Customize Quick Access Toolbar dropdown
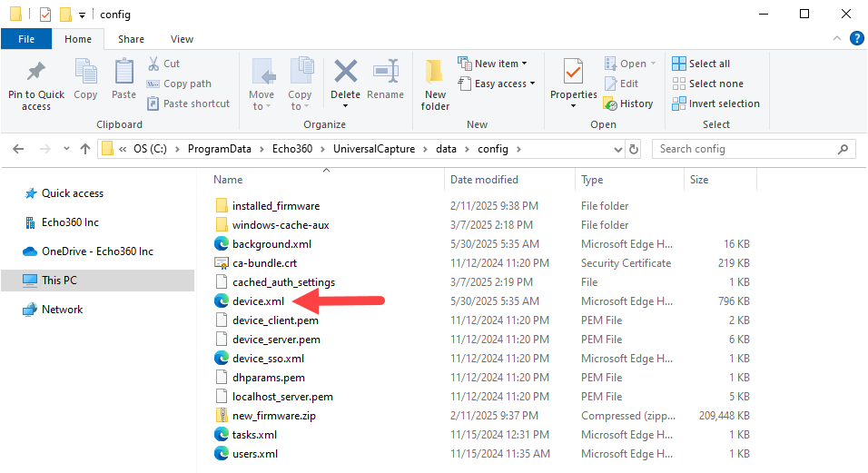Image resolution: width=868 pixels, height=473 pixels. pos(82,15)
